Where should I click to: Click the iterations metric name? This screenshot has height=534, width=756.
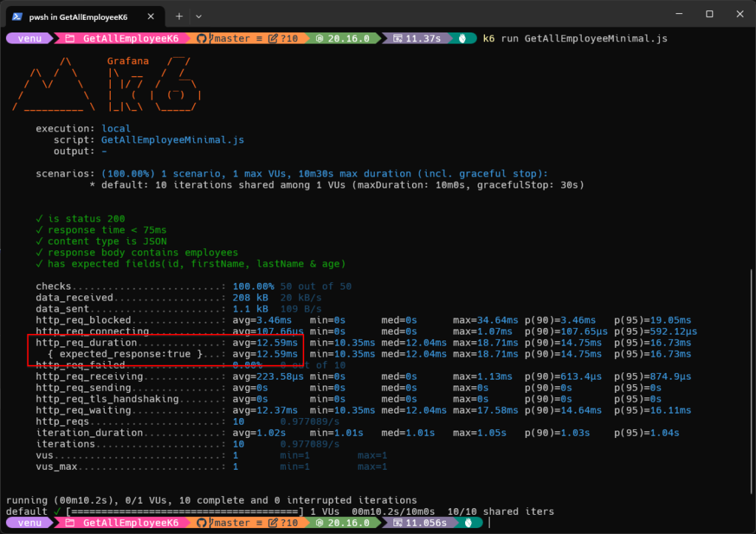click(x=65, y=445)
